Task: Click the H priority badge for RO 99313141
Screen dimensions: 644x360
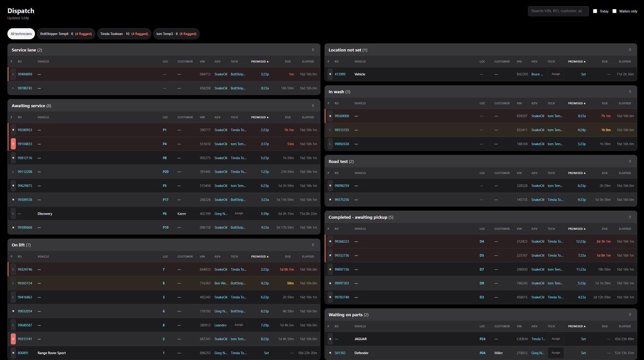Action: (13, 339)
